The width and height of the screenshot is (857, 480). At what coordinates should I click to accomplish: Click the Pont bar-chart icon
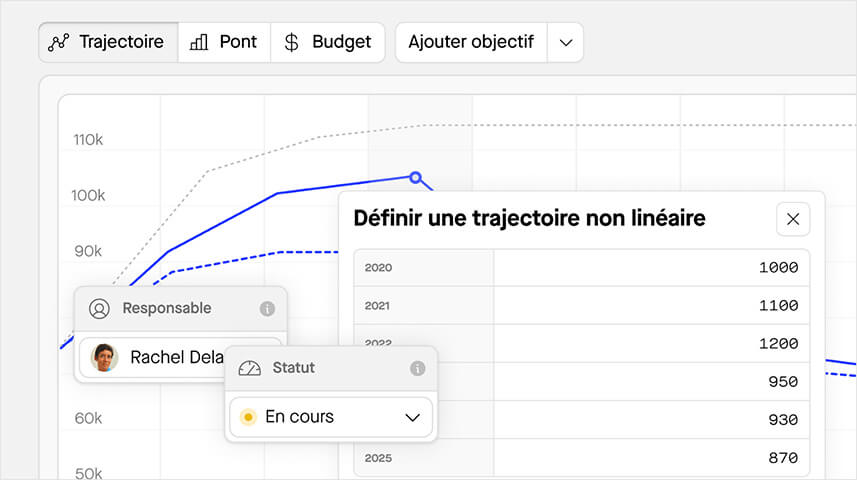(199, 42)
